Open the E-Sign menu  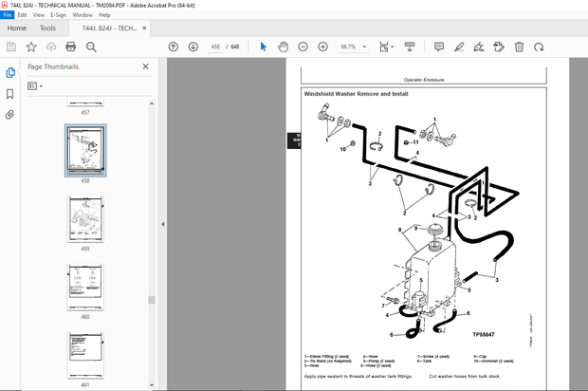click(59, 15)
